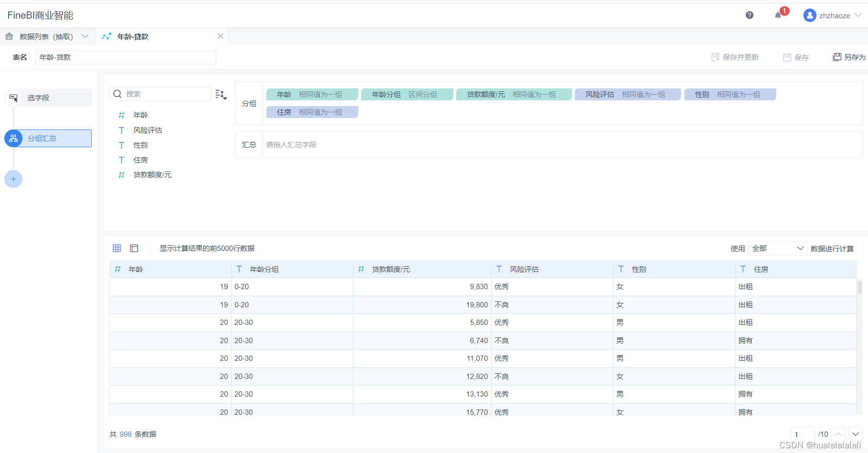This screenshot has width=868, height=453.
Task: Click the zhzhaoze user avatar
Action: [810, 15]
